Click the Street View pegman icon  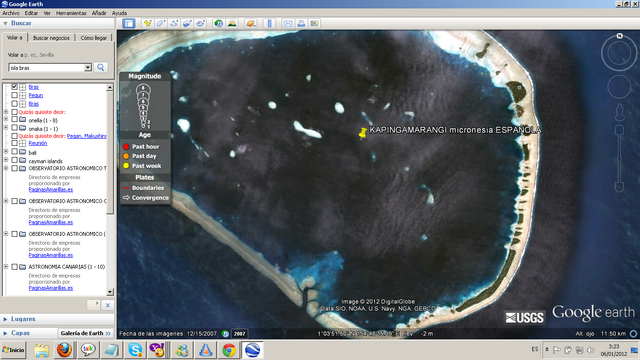(620, 113)
